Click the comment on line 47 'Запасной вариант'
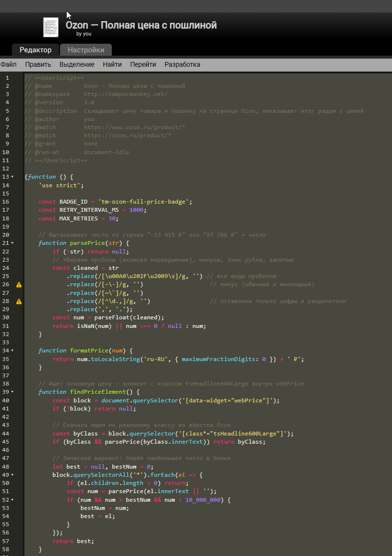 (142, 458)
